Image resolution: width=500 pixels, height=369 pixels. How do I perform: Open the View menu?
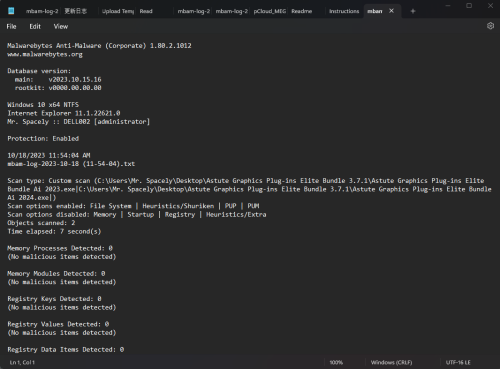point(61,26)
